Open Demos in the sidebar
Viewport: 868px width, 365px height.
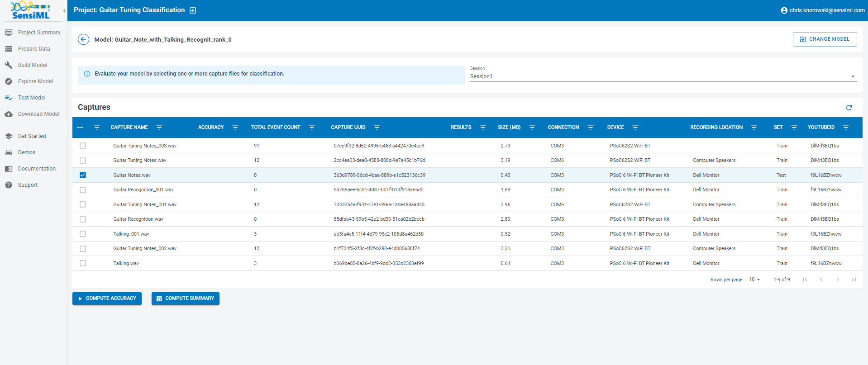coord(33,152)
